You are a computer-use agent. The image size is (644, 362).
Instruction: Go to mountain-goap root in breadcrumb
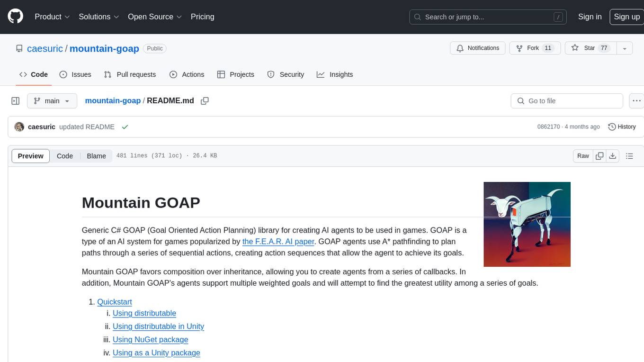coord(113,100)
